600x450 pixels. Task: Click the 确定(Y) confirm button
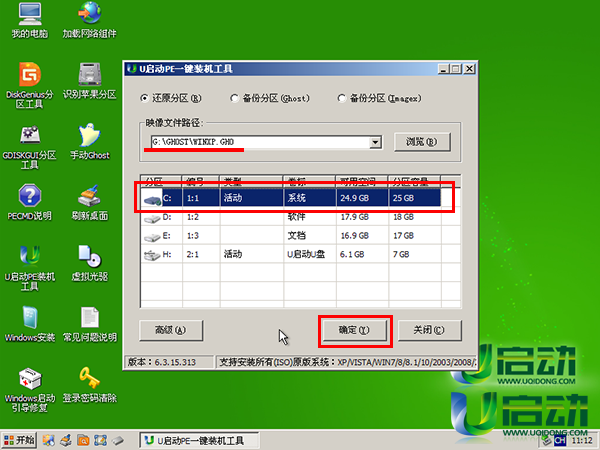[355, 330]
